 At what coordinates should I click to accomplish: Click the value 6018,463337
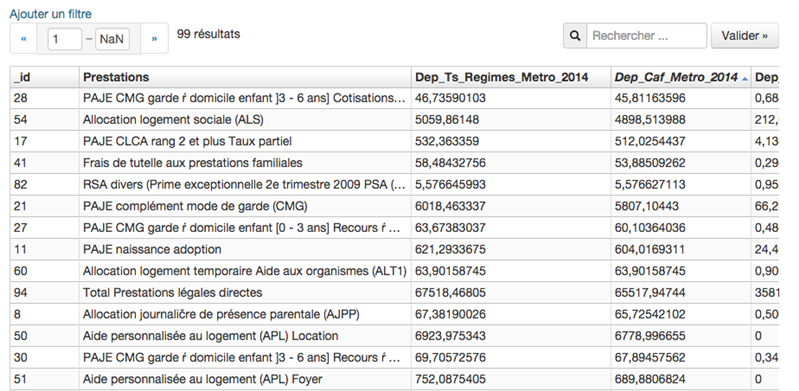pos(450,206)
